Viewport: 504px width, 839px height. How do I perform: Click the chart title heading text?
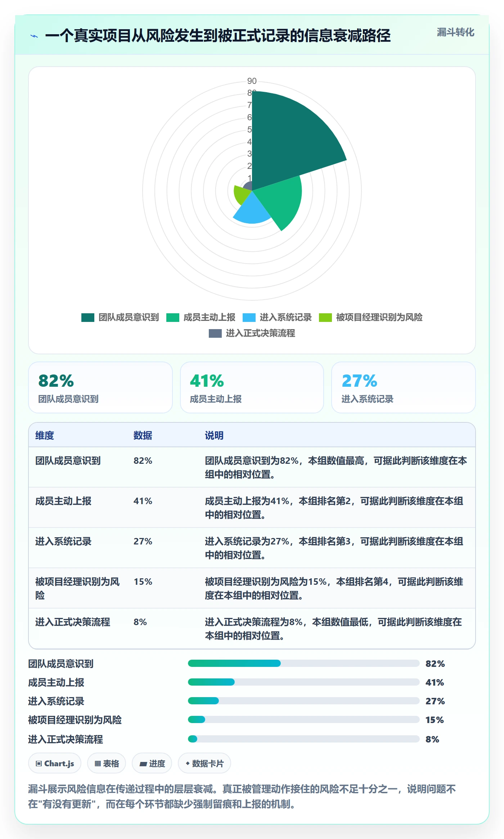coord(218,36)
